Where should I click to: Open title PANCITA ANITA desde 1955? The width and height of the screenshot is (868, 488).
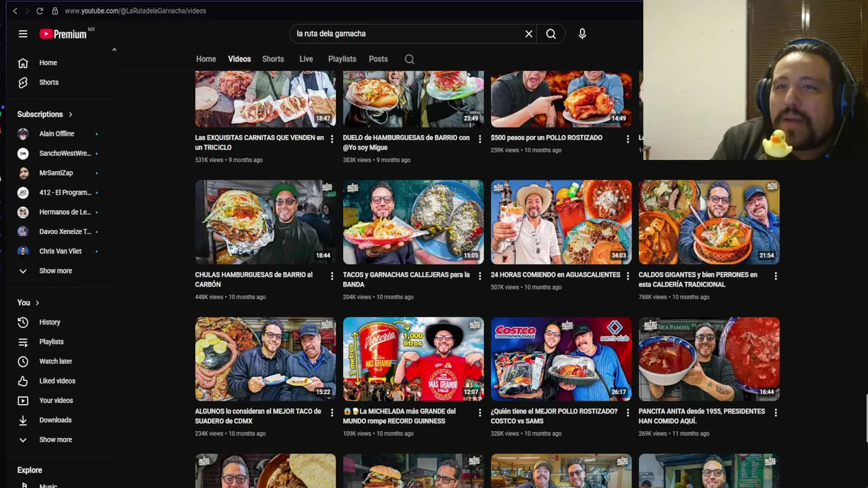point(702,416)
